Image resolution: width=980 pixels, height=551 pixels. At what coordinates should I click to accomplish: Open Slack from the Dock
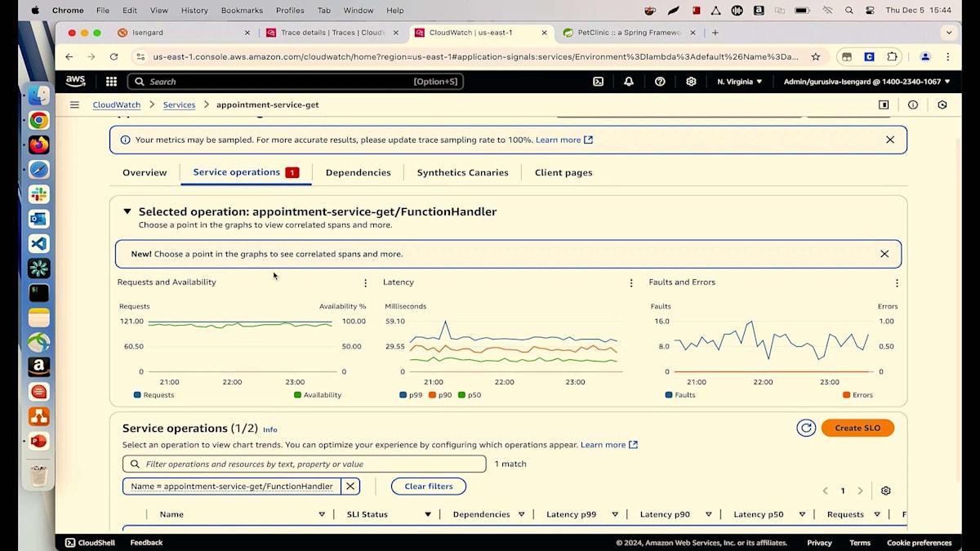tap(38, 194)
